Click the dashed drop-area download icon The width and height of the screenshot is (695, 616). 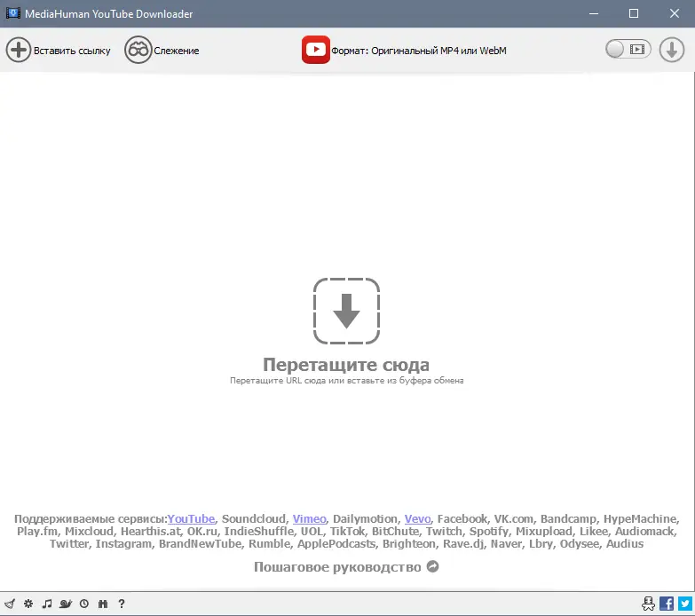click(346, 311)
